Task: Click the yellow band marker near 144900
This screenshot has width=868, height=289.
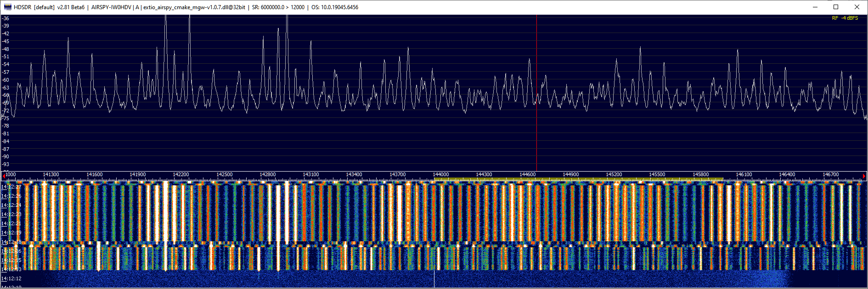Action: (571, 179)
